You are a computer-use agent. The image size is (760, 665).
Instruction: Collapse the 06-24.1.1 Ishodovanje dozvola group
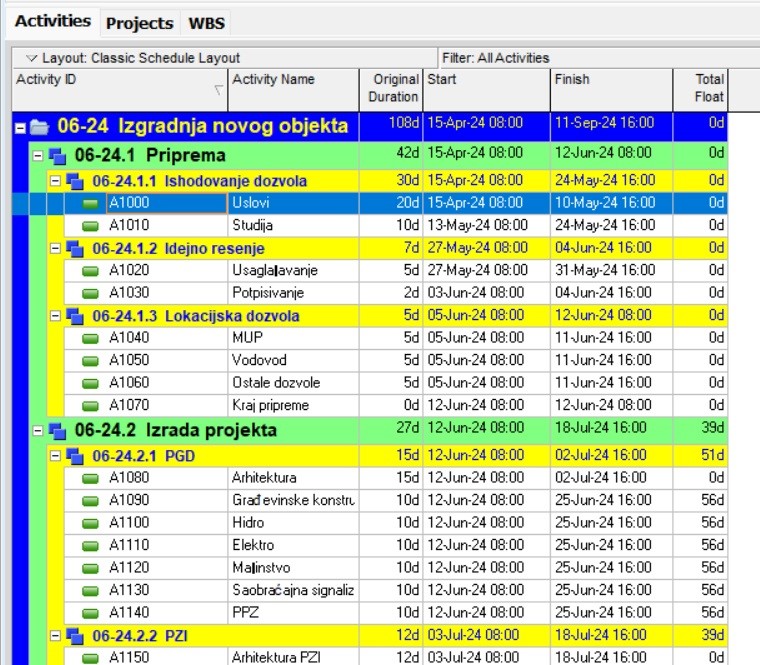56,182
